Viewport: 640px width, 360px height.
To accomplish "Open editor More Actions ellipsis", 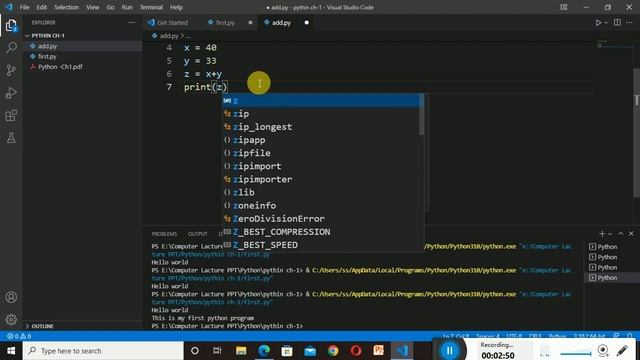I will coord(629,23).
